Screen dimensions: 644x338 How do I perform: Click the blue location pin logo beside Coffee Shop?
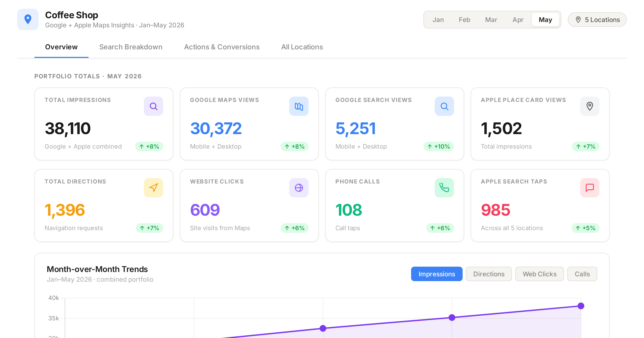[28, 19]
